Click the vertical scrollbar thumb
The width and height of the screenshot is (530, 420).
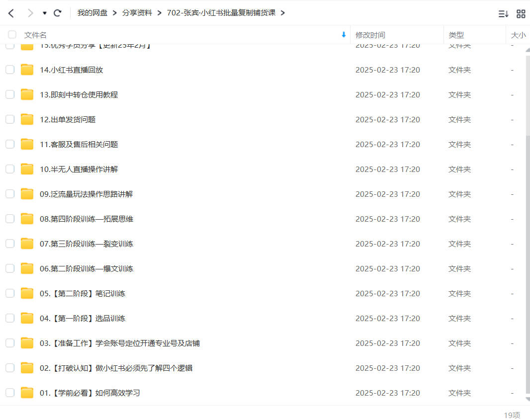[x=528, y=265]
